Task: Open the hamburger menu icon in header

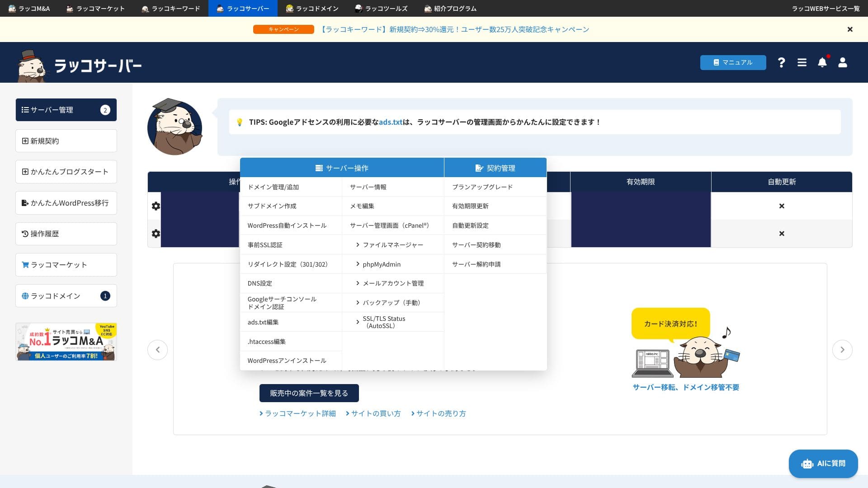Action: click(x=802, y=62)
